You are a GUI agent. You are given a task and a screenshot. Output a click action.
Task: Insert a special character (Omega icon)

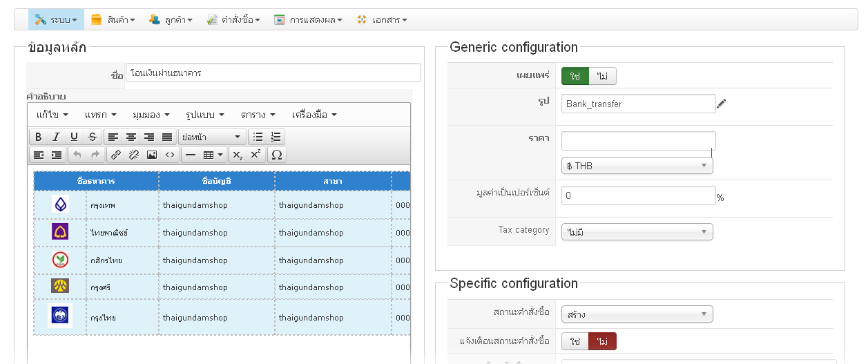pos(276,155)
